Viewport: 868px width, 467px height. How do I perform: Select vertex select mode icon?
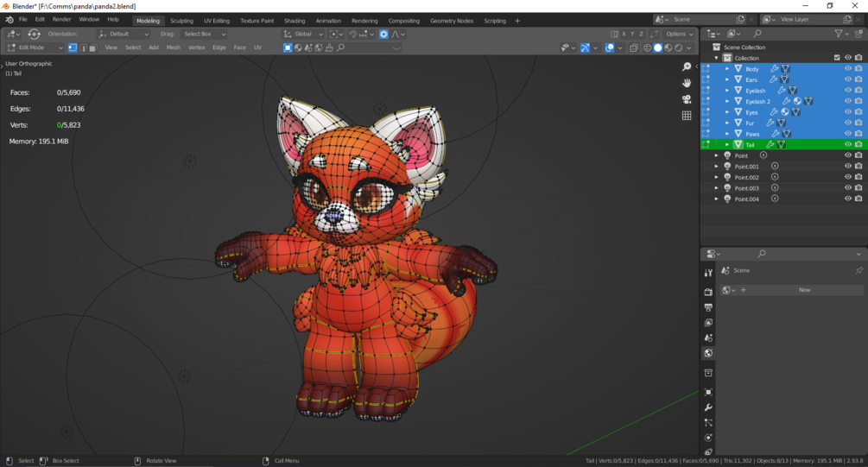coord(73,47)
